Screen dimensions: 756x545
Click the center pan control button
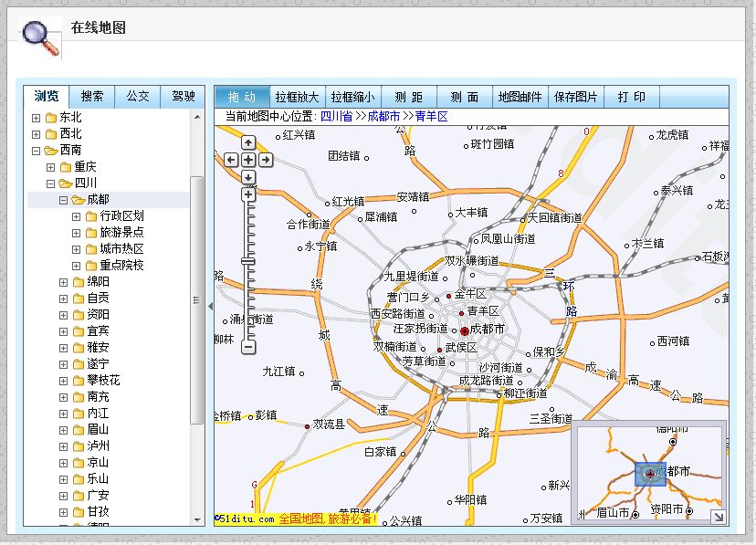click(x=247, y=160)
